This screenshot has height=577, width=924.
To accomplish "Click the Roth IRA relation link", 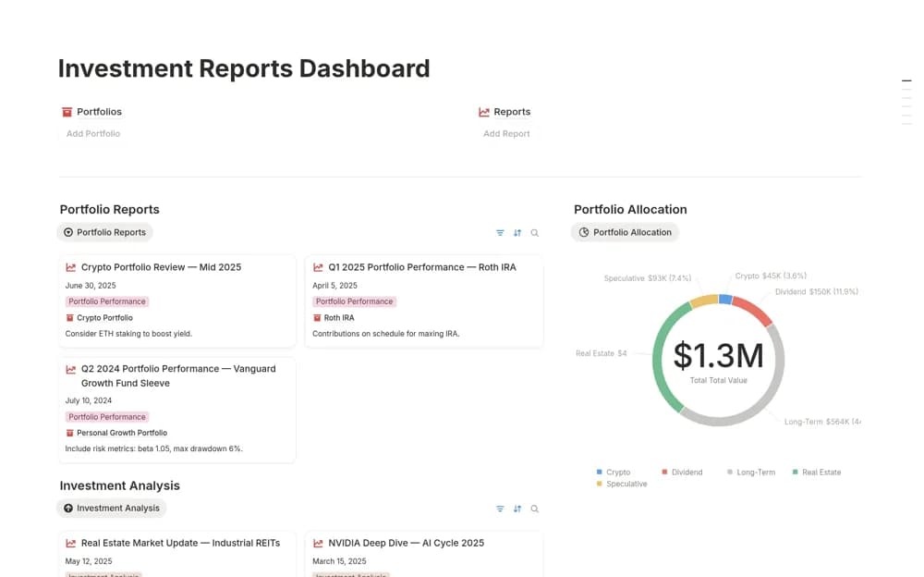I will click(339, 318).
